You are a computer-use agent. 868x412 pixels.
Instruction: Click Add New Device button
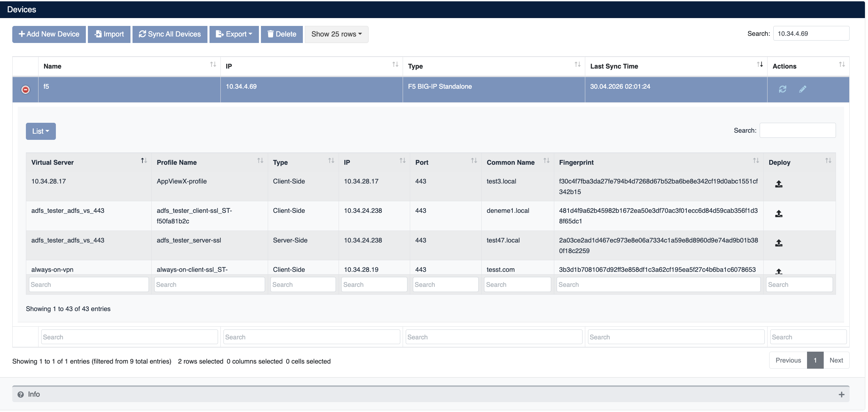pyautogui.click(x=49, y=34)
